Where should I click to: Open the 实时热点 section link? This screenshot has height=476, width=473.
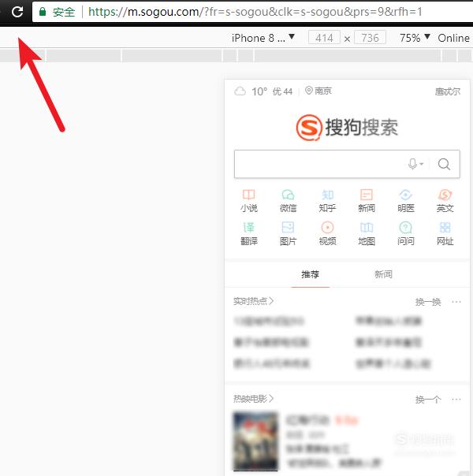pos(254,301)
